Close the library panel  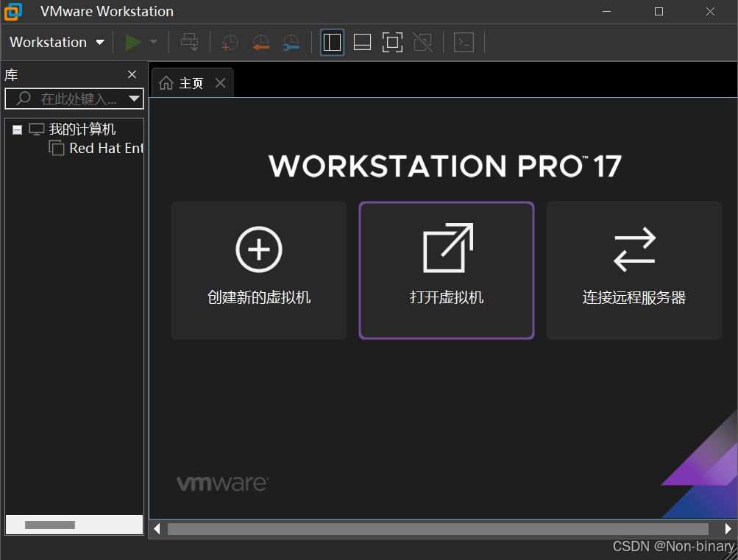[132, 74]
